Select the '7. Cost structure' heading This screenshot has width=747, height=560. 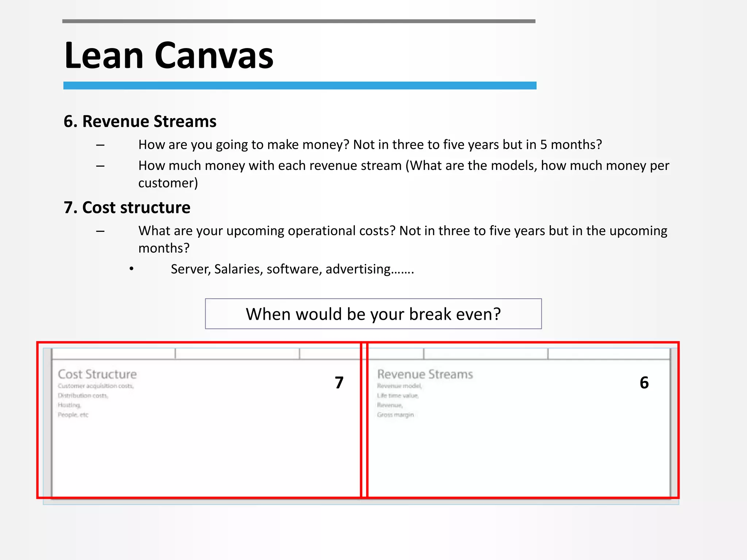tap(127, 207)
